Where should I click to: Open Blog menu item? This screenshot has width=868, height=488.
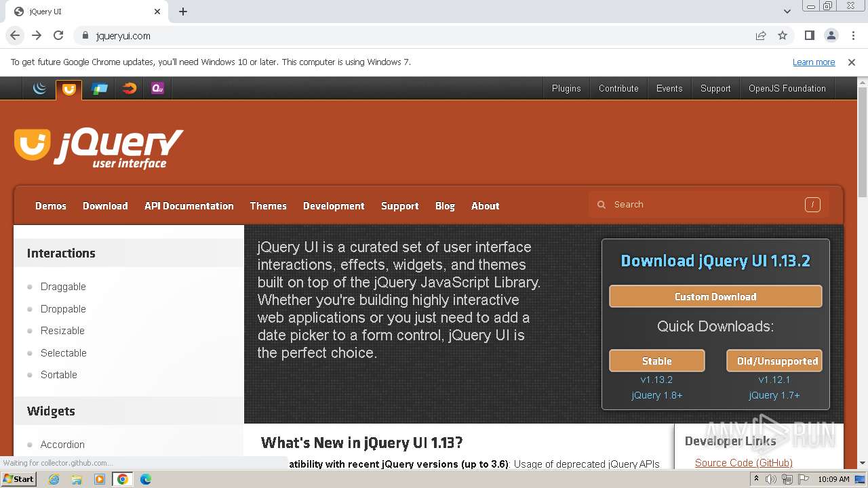(445, 206)
